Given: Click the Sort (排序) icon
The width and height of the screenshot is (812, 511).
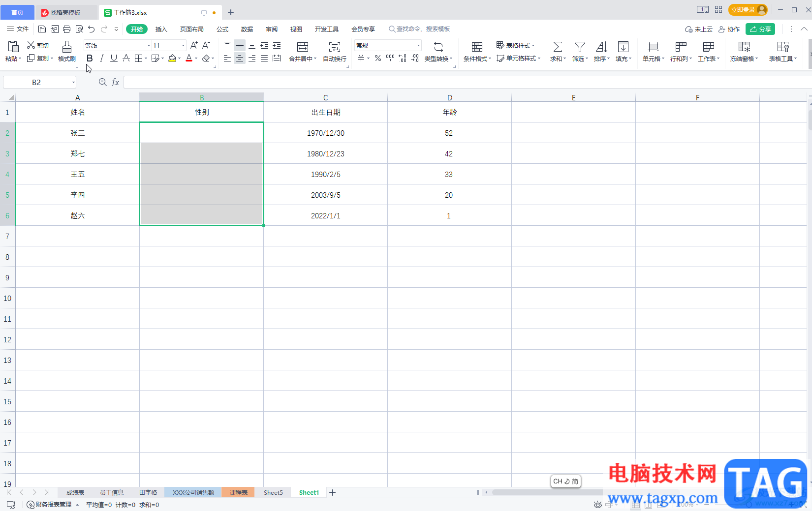Looking at the screenshot, I should pyautogui.click(x=601, y=47).
